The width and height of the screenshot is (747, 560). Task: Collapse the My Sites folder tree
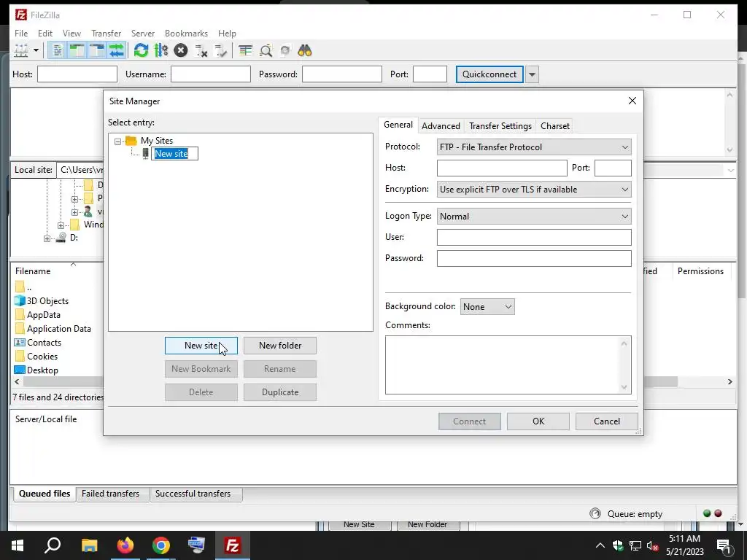(117, 141)
